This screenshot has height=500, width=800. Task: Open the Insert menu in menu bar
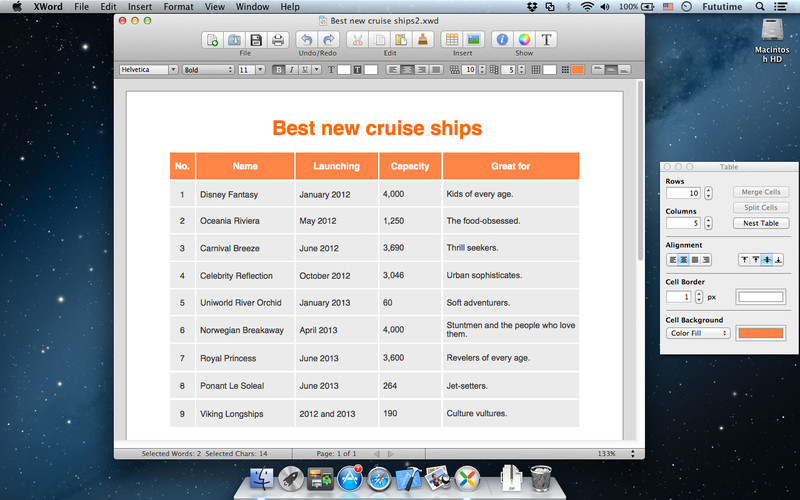(140, 7)
